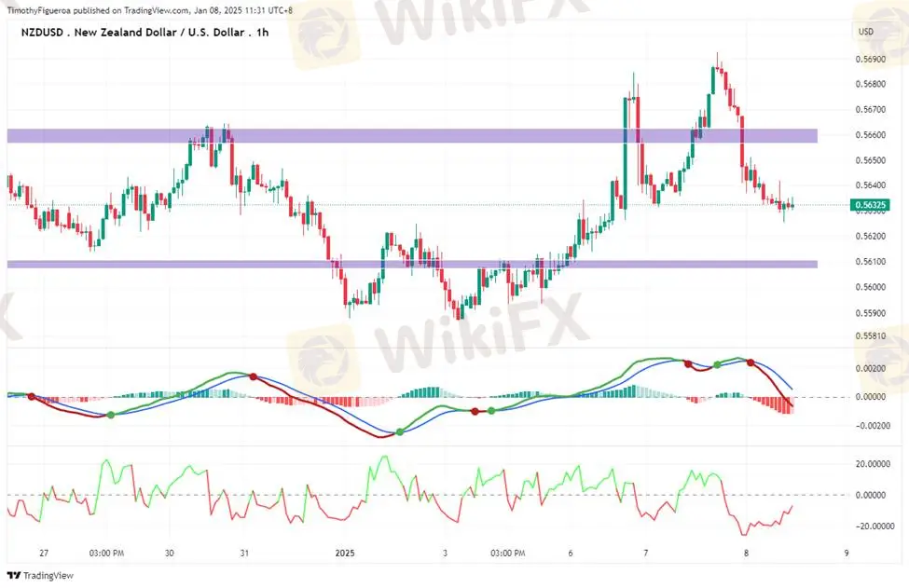This screenshot has width=909, height=588.
Task: Click the 0.56900 price axis label
Action: 870,59
